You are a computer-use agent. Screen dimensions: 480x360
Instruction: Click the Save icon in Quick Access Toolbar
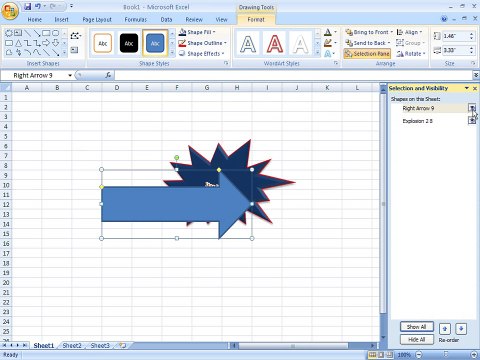point(27,6)
